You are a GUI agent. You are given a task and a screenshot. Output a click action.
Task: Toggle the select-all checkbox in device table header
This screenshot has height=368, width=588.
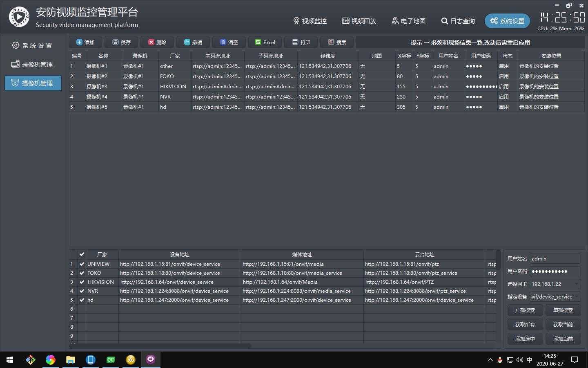tap(82, 254)
